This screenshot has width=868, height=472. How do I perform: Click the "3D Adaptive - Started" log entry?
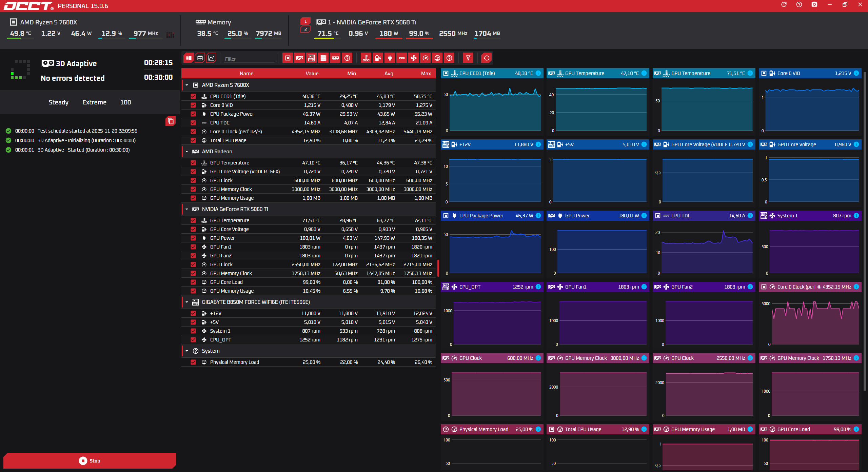(84, 150)
